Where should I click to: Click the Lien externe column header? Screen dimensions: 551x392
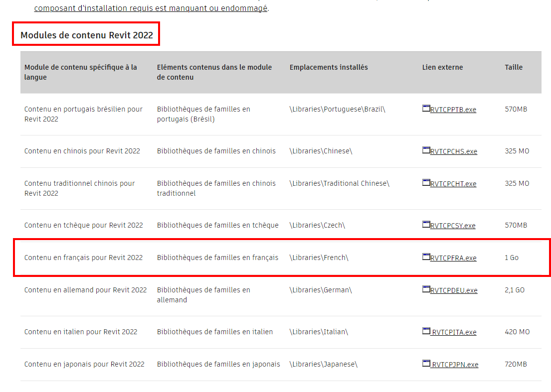[442, 67]
